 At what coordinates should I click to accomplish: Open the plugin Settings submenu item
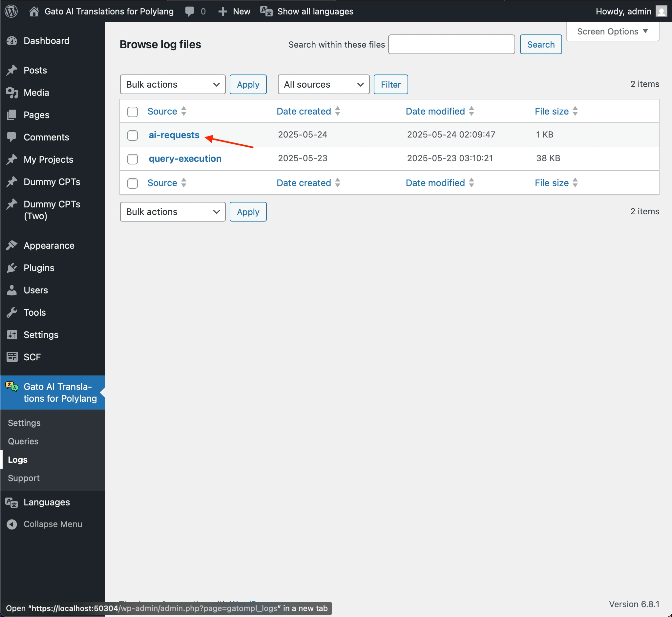point(24,423)
